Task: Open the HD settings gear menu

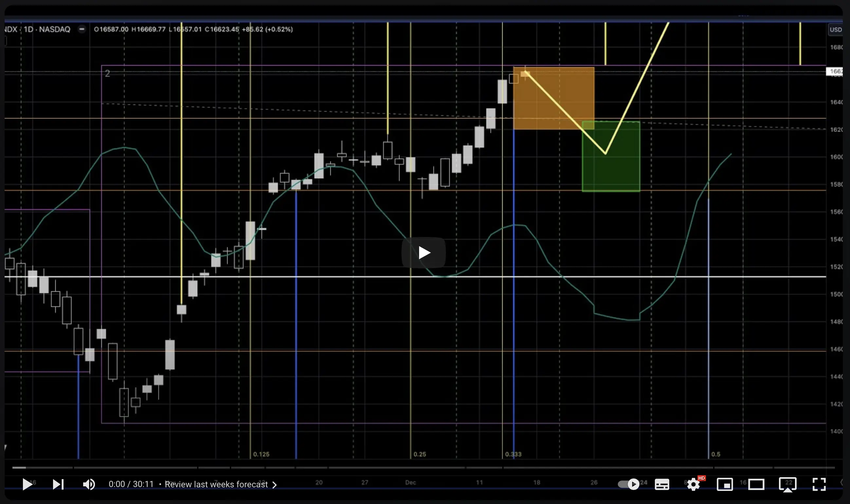Action: tap(693, 484)
